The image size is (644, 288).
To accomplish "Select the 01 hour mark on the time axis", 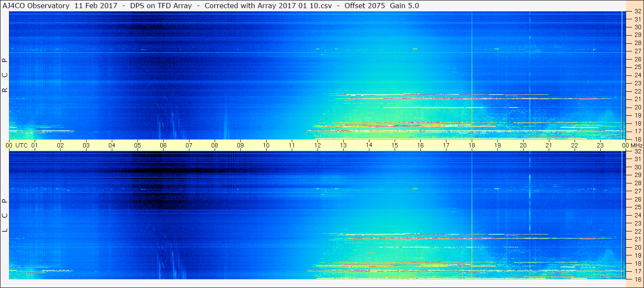I will 35,146.
